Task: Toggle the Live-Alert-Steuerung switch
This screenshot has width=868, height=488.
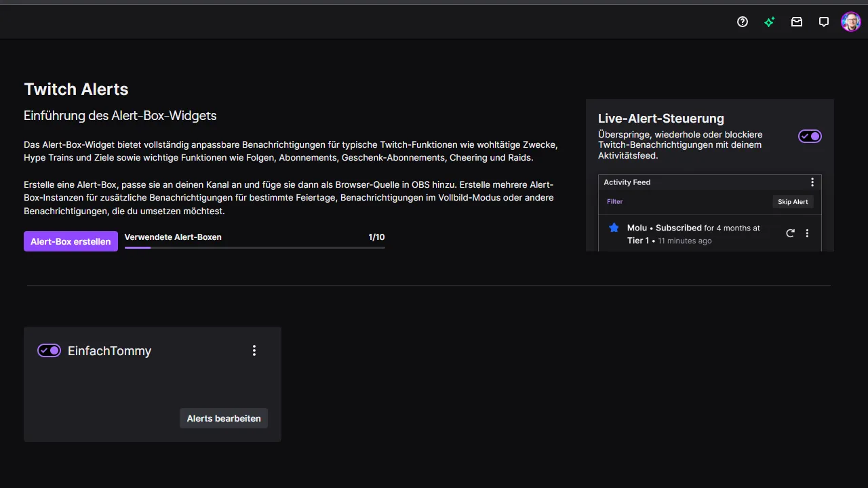Action: [810, 136]
